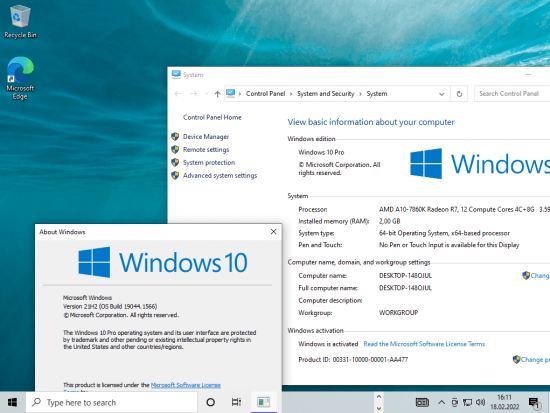Click the computer icon in address bar
This screenshot has height=413, width=550.
[230, 93]
